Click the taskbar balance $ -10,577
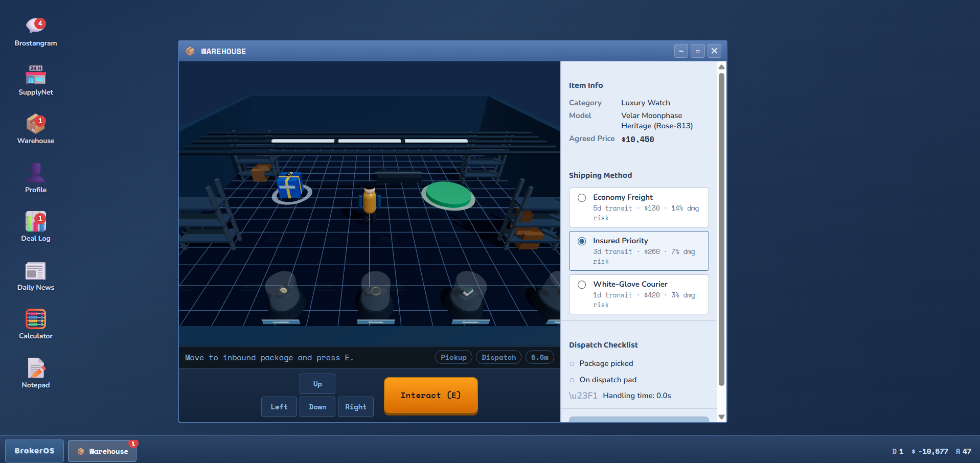The width and height of the screenshot is (980, 463). pyautogui.click(x=929, y=451)
